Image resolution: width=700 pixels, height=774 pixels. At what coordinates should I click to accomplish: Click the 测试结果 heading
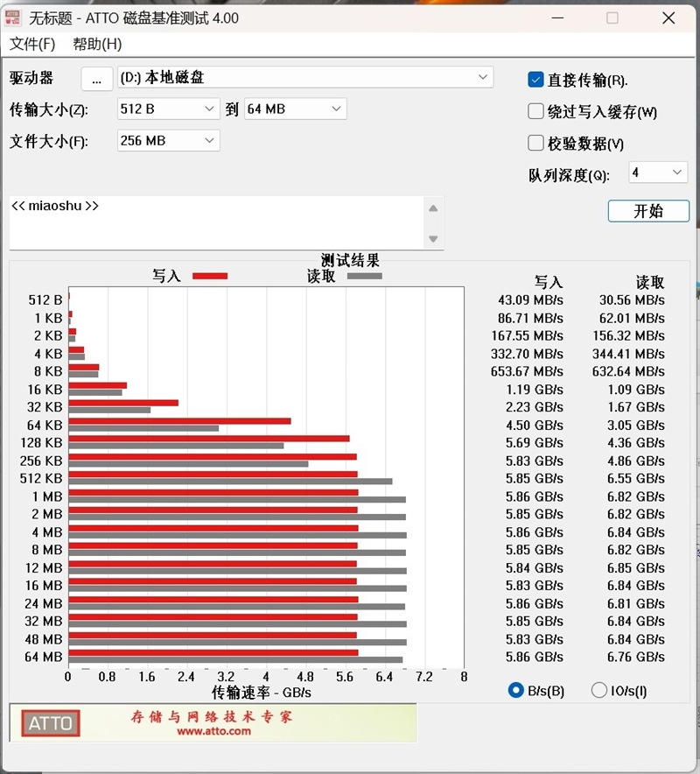(350, 260)
